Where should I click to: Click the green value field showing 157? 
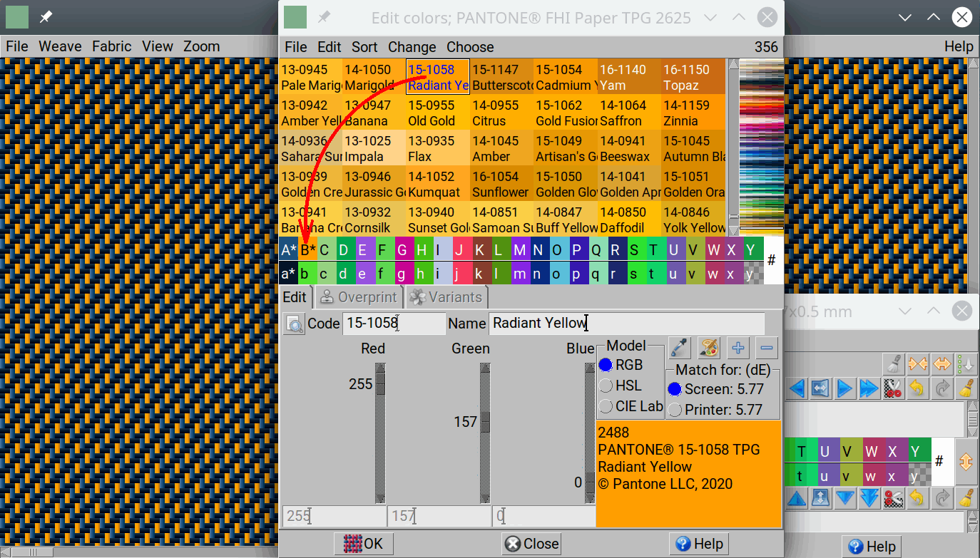click(x=439, y=516)
